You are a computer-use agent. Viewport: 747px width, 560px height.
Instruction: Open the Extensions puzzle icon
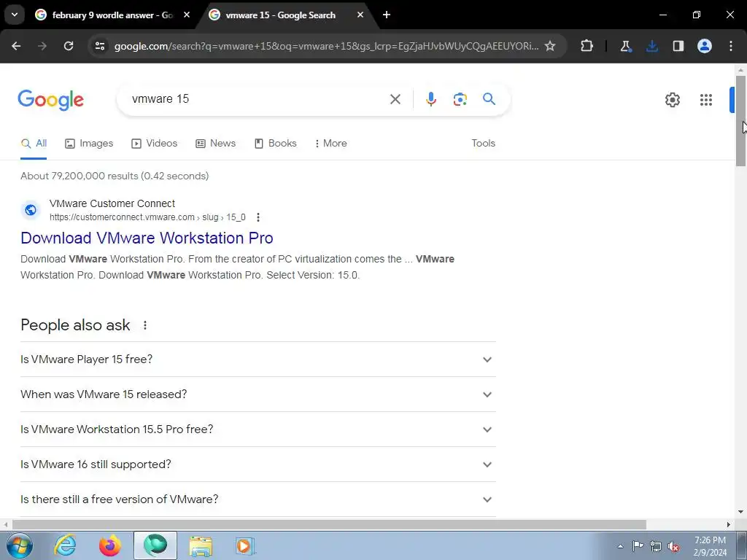(x=587, y=46)
